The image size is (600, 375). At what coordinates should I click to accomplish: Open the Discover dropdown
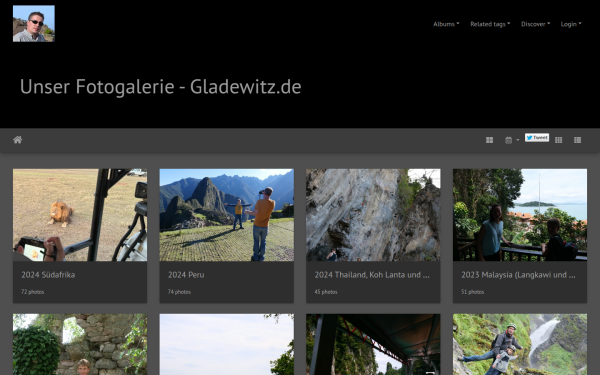coord(535,24)
